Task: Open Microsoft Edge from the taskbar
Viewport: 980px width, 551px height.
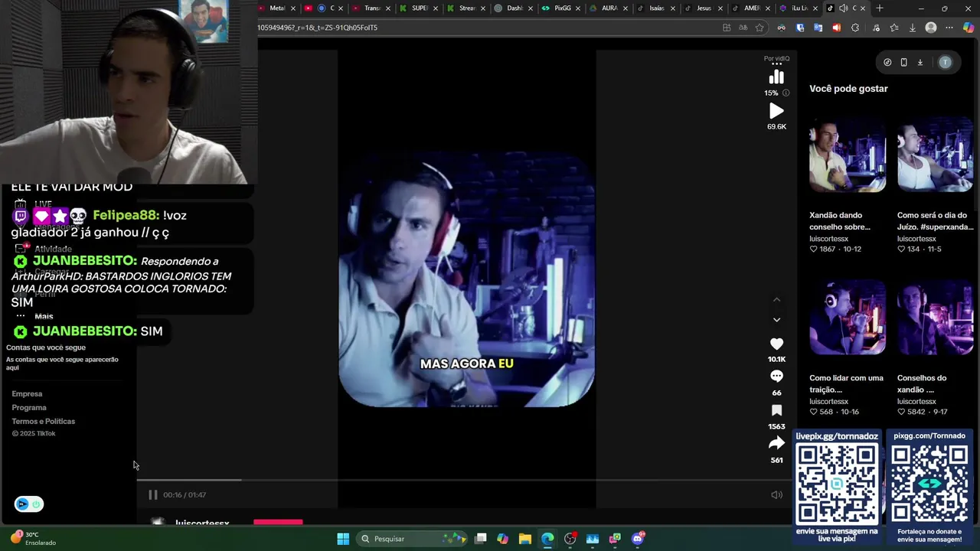Action: pos(547,539)
